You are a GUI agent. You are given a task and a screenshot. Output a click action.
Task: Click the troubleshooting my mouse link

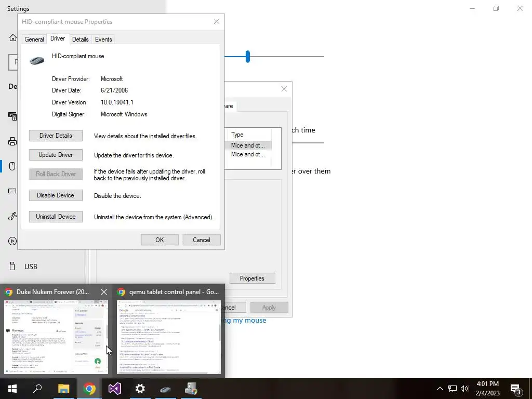click(x=245, y=320)
